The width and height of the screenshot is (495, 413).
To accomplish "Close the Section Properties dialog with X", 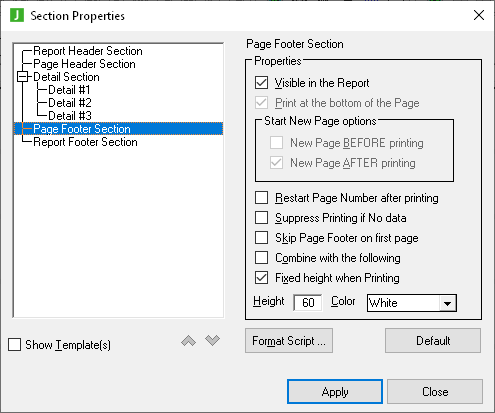I will 479,15.
